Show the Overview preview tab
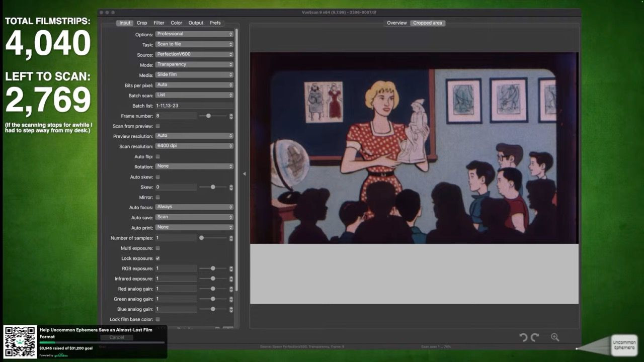 point(396,23)
